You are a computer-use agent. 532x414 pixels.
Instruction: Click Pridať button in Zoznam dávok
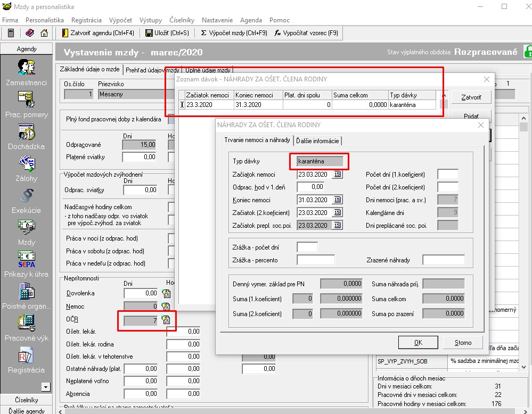pos(471,116)
